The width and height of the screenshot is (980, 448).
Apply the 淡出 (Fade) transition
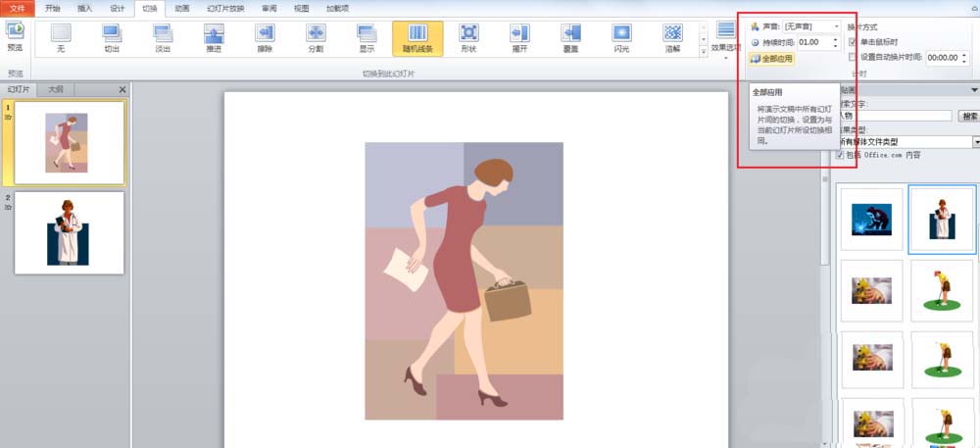pyautogui.click(x=163, y=38)
